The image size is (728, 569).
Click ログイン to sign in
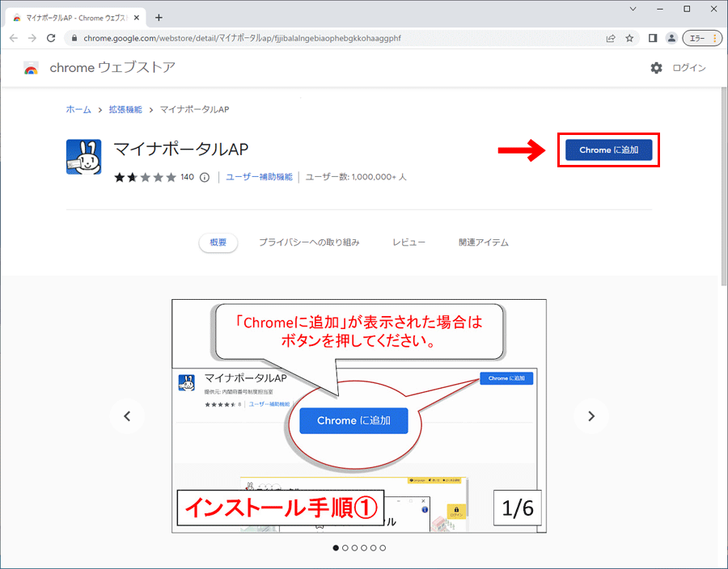689,68
